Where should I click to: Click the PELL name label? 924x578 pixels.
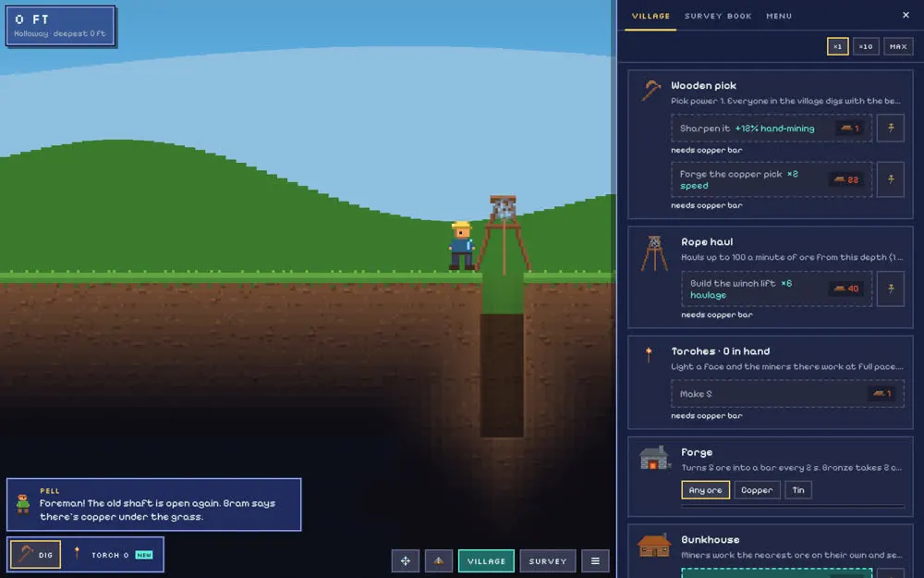coord(50,491)
